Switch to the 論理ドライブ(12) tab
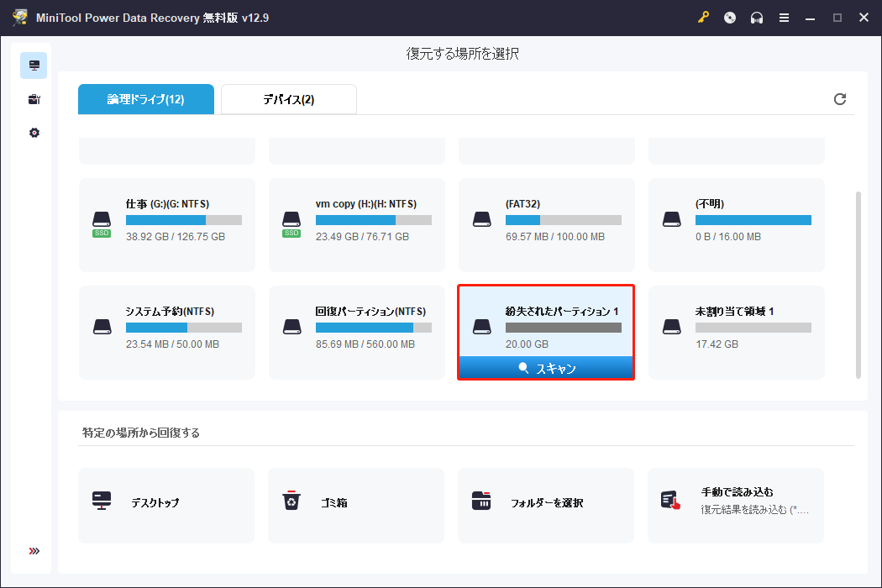Image resolution: width=882 pixels, height=588 pixels. pyautogui.click(x=145, y=99)
